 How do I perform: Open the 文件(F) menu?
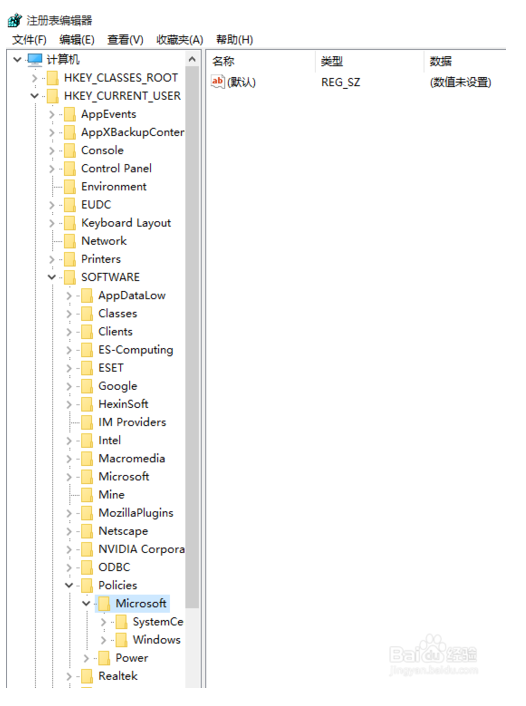29,40
